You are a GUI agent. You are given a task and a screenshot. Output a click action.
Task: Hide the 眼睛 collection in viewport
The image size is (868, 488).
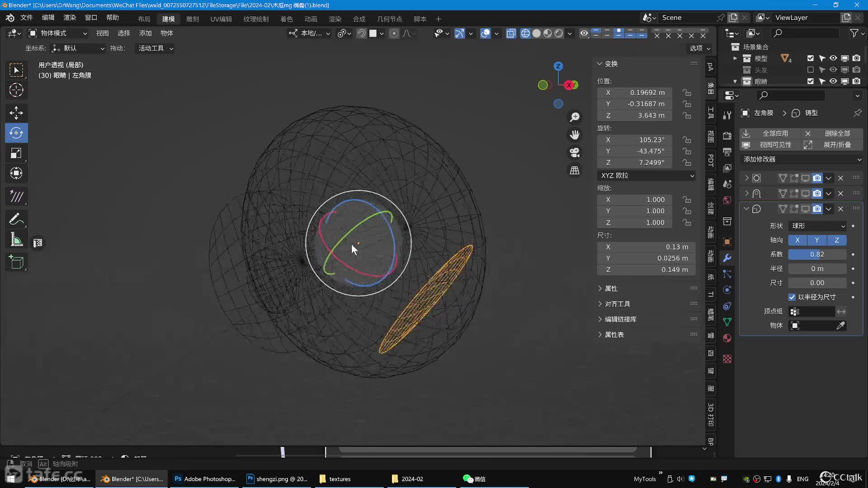[833, 81]
